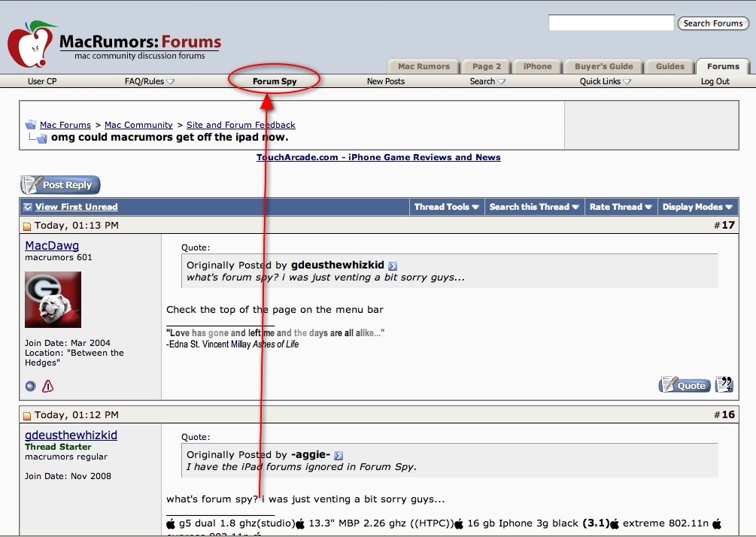Switch to the Guides tab
Image resolution: width=756 pixels, height=537 pixels.
(x=669, y=66)
